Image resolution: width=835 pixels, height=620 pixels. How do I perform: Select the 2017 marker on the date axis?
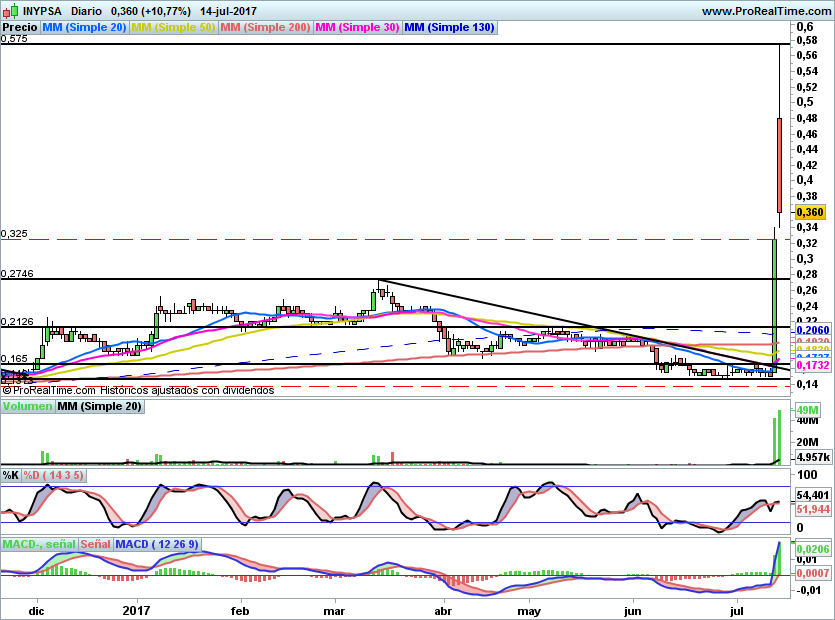[135, 608]
